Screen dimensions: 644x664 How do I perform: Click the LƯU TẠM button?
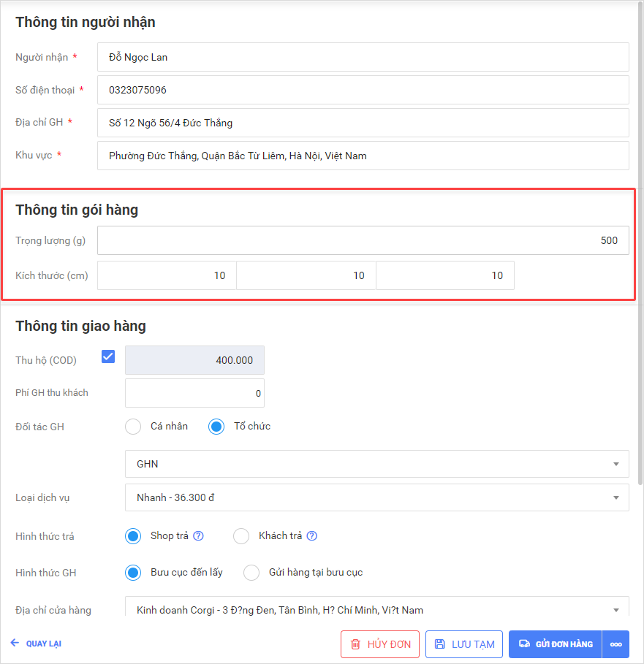(464, 644)
